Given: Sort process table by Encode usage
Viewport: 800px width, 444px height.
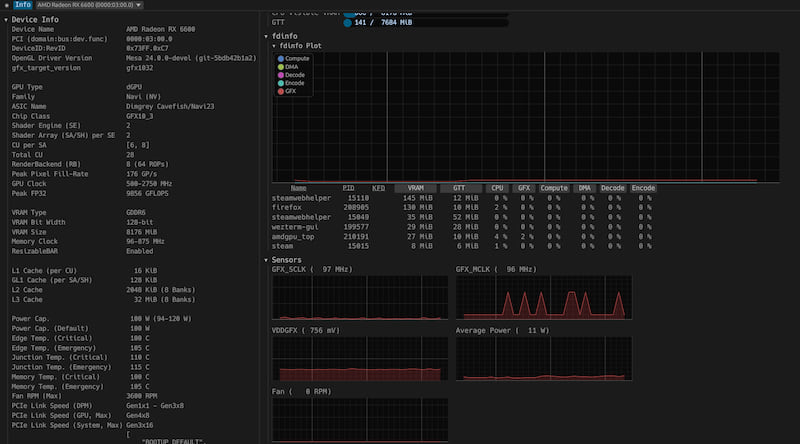Looking at the screenshot, I should (643, 187).
